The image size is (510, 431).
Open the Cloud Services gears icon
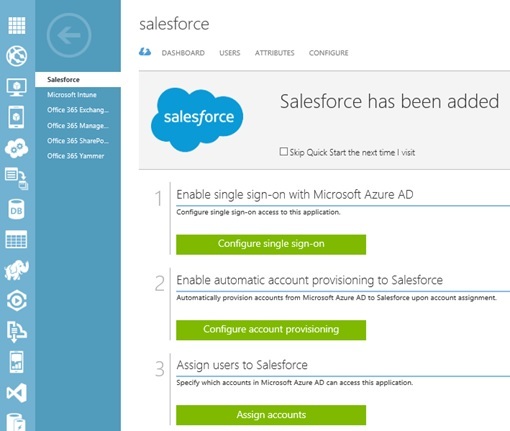pyautogui.click(x=17, y=148)
